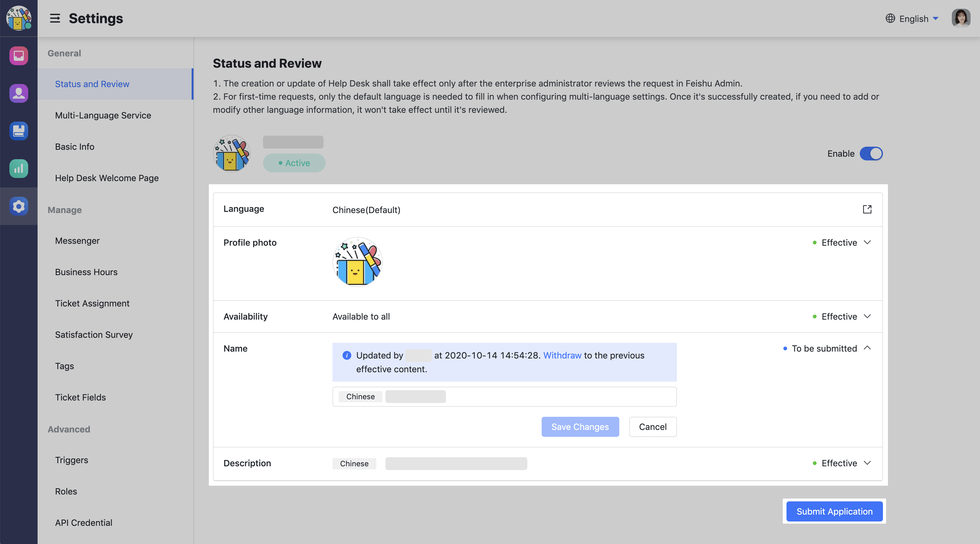Click the user profile photo top right
Image resolution: width=980 pixels, height=544 pixels.
point(961,18)
